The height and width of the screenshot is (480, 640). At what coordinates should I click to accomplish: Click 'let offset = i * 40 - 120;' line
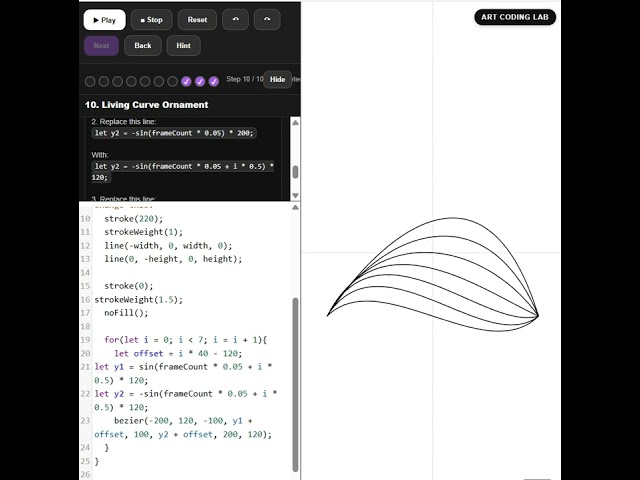(x=178, y=353)
